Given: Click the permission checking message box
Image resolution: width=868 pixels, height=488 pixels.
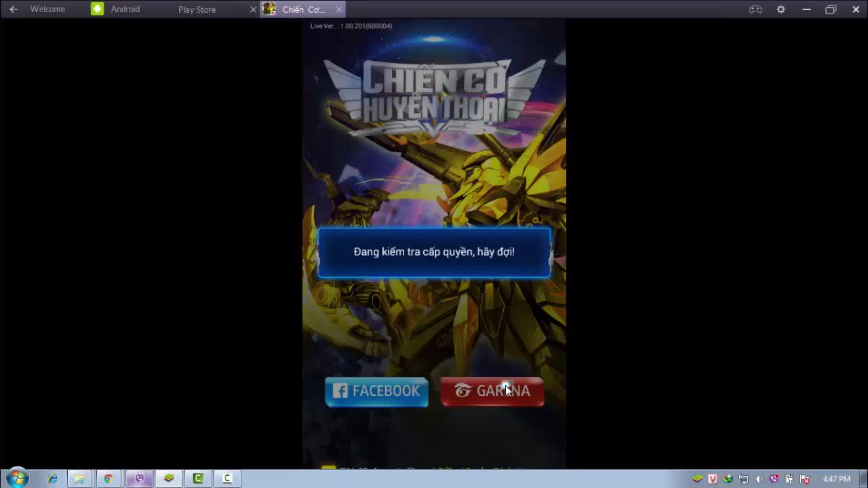Looking at the screenshot, I should [x=434, y=252].
